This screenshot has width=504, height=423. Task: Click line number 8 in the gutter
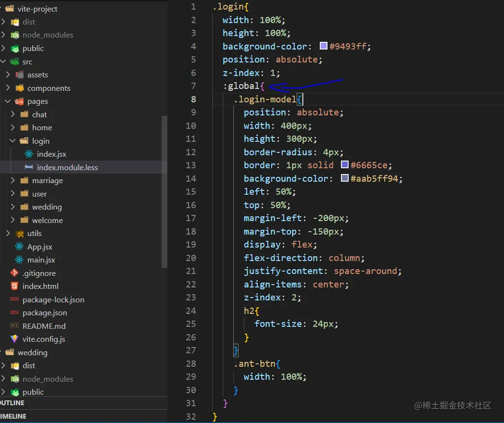point(193,99)
